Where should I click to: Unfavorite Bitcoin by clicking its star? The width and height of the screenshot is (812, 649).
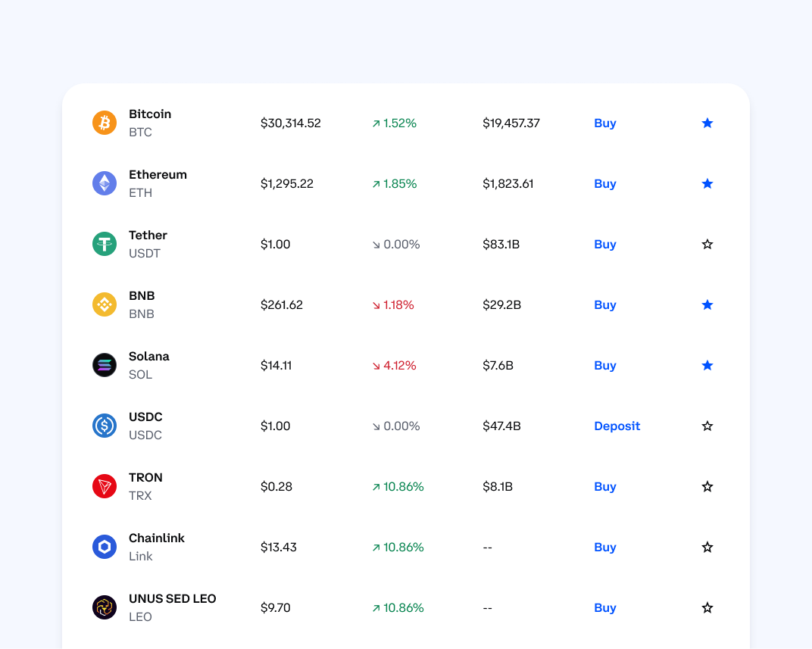click(707, 123)
